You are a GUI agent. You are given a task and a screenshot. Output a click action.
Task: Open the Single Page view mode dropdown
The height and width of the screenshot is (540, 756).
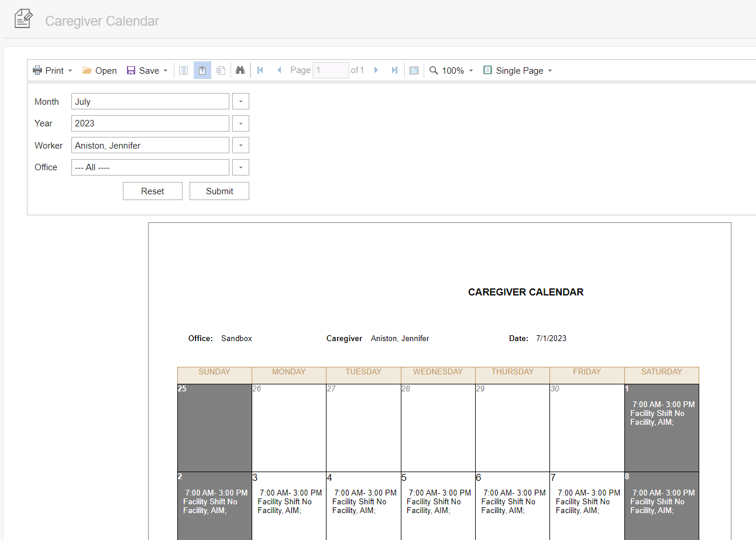tap(517, 70)
